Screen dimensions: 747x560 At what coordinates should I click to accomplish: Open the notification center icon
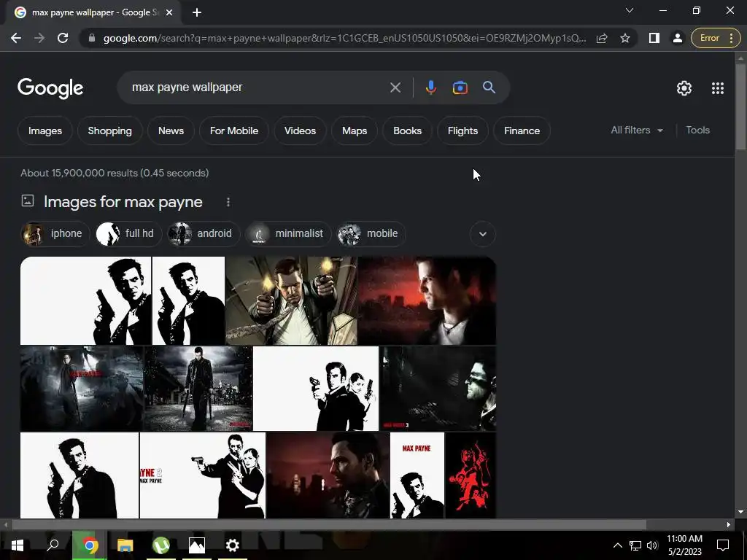click(x=723, y=545)
